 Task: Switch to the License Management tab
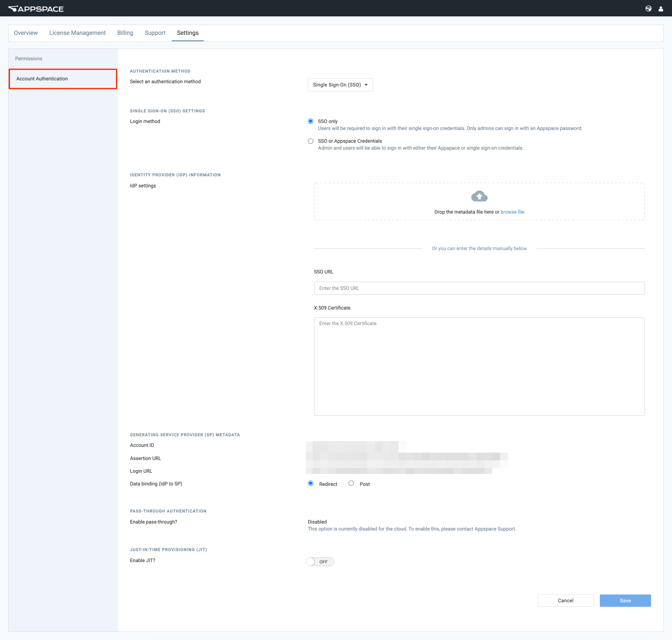[77, 33]
